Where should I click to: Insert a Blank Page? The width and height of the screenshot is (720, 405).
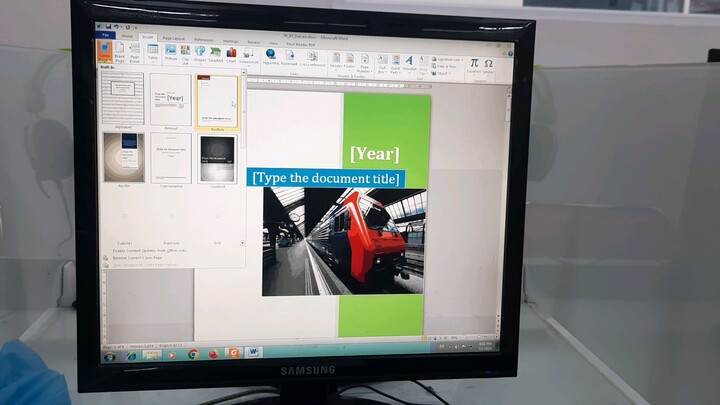(119, 52)
